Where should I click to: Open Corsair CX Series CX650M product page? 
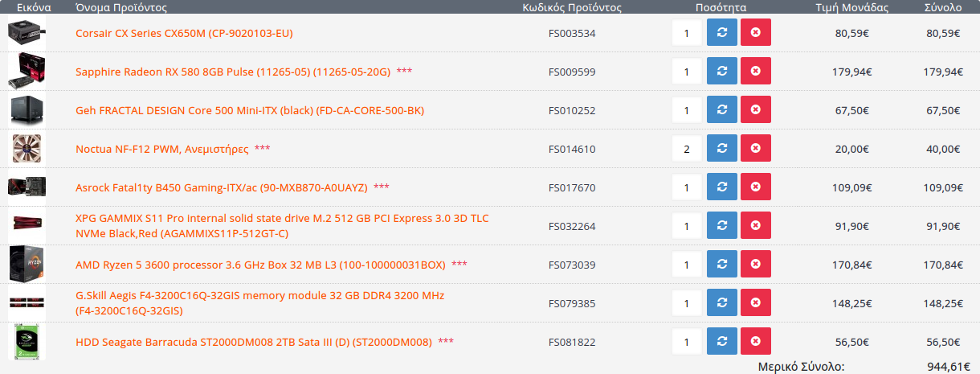(184, 33)
